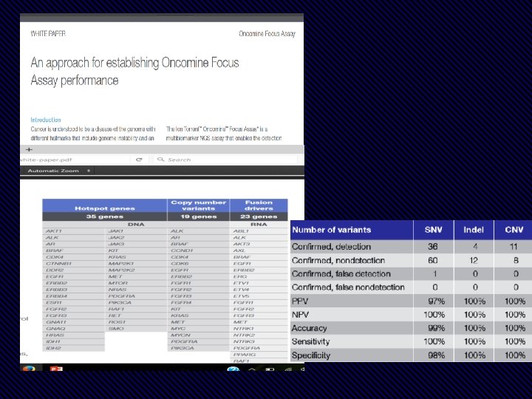Open a new browser tab with plus
The height and width of the screenshot is (399, 532).
point(29,149)
